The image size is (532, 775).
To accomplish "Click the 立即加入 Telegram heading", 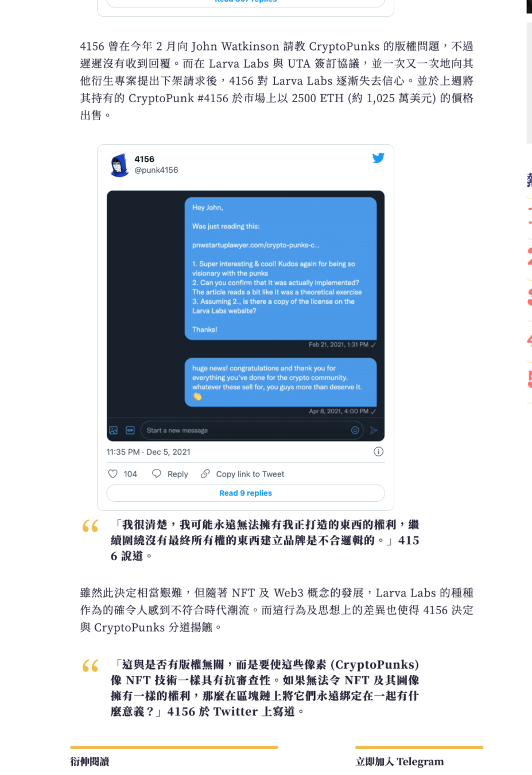I will pos(399,762).
